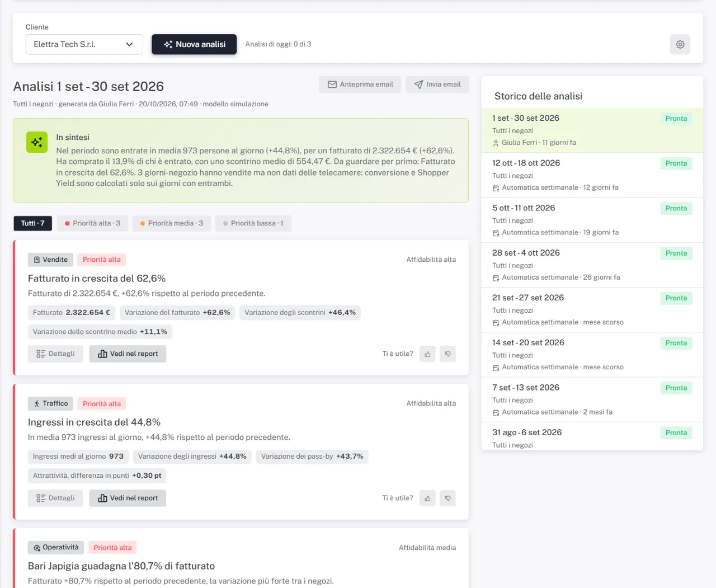Open the 21 set - 27 set 2026 analysis
Image resolution: width=716 pixels, height=588 pixels.
coord(592,310)
